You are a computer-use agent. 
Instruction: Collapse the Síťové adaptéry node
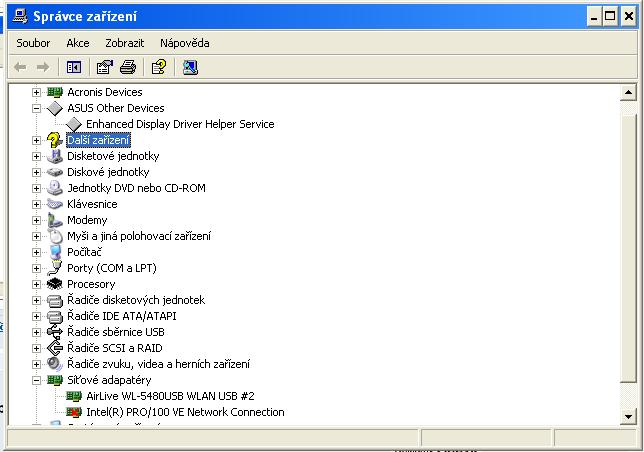tap(36, 381)
